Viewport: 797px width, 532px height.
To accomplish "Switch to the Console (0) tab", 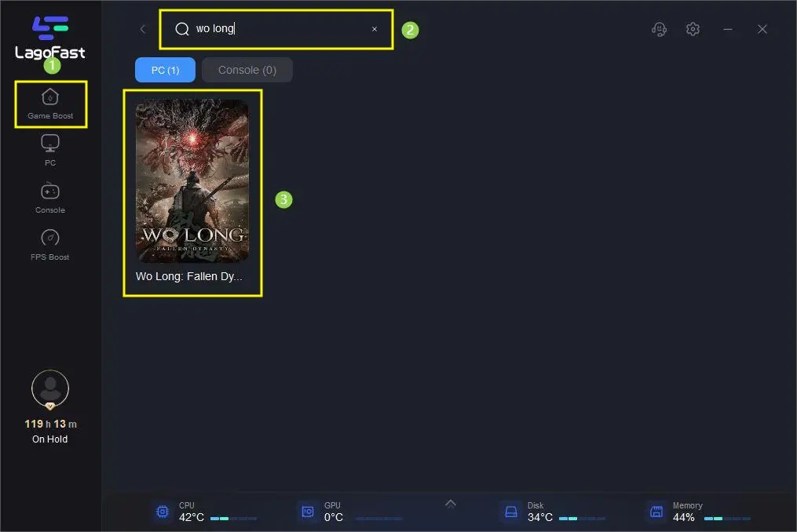I will coord(247,70).
